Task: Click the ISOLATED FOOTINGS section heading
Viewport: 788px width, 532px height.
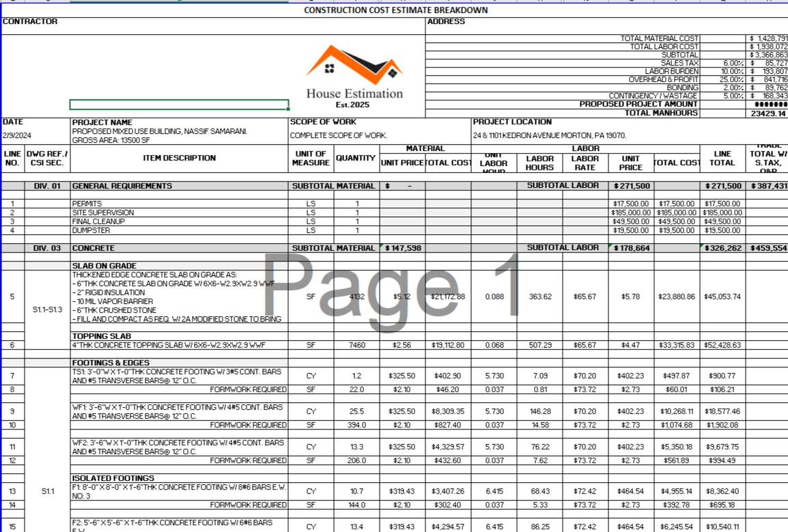Action: tap(113, 478)
